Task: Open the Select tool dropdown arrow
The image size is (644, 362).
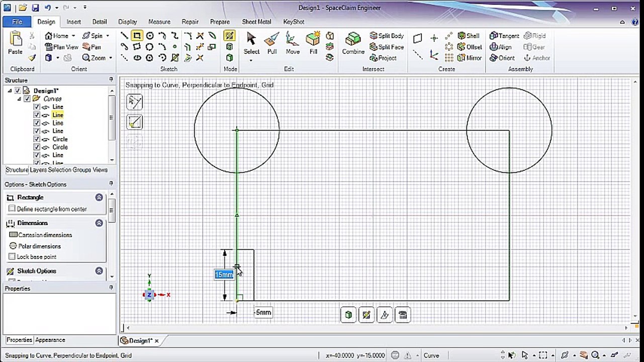Action: pos(251,61)
